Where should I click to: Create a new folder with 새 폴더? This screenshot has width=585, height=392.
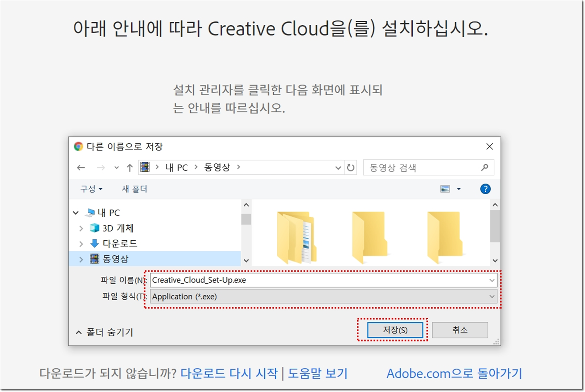coord(135,189)
